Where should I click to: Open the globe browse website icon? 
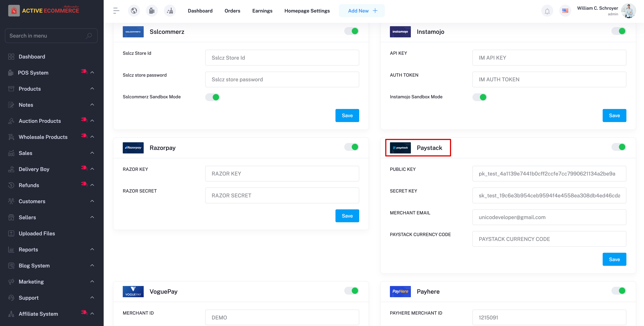click(x=134, y=11)
